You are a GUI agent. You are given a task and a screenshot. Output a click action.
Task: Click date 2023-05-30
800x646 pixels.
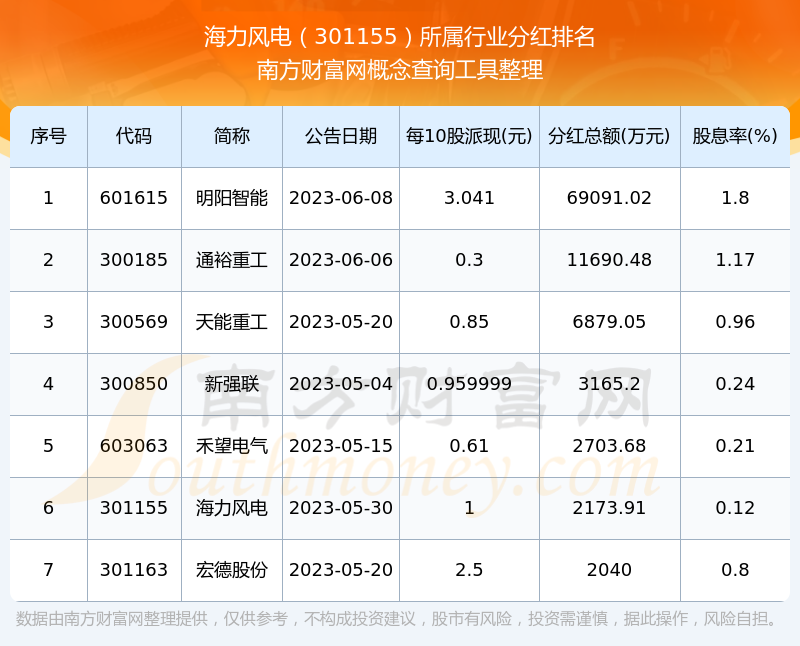pyautogui.click(x=341, y=508)
